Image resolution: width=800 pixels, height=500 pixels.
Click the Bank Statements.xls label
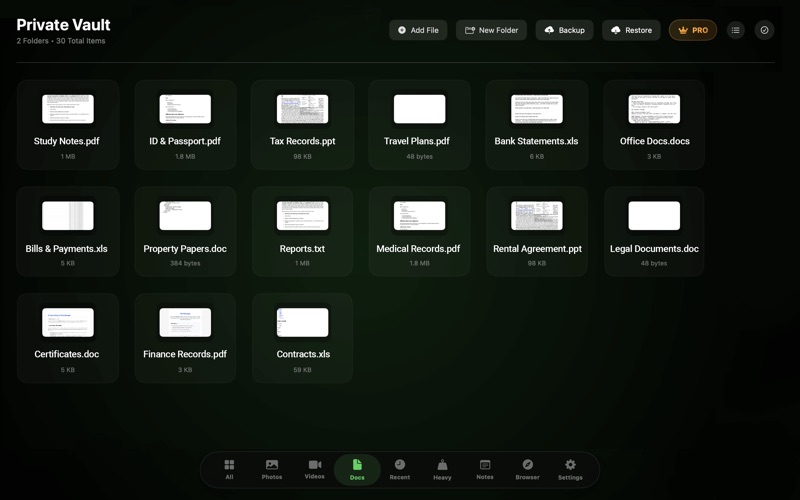(x=536, y=141)
